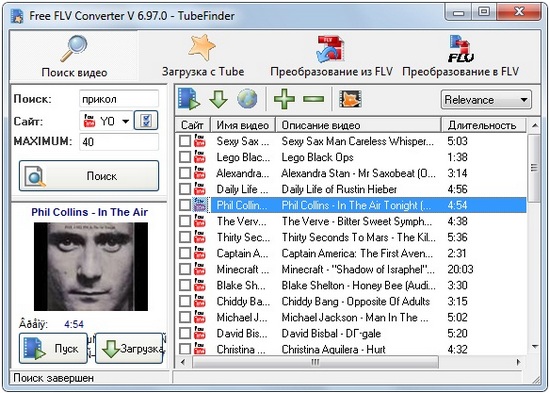Click the horizontal scrollbar left arrow

pos(182,361)
